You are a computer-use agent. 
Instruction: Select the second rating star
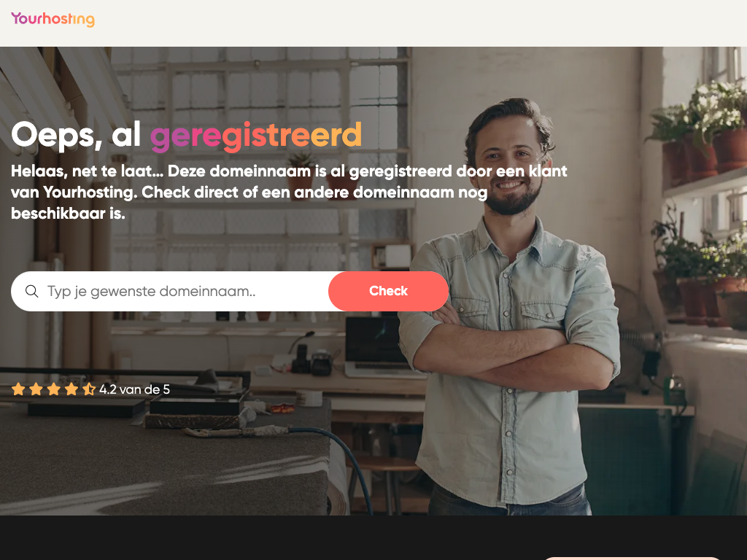pos(36,389)
